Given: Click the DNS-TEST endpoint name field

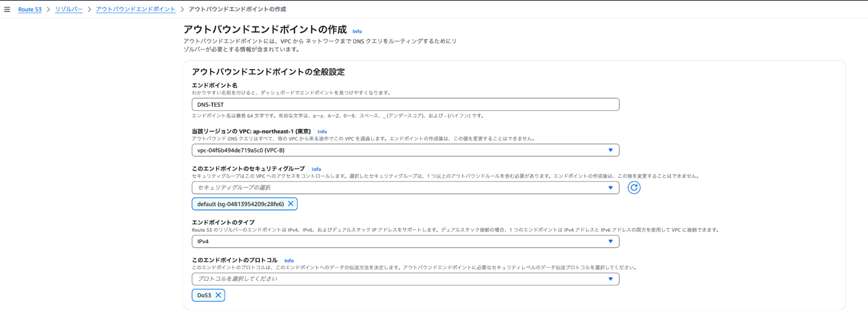Looking at the screenshot, I should coord(405,105).
